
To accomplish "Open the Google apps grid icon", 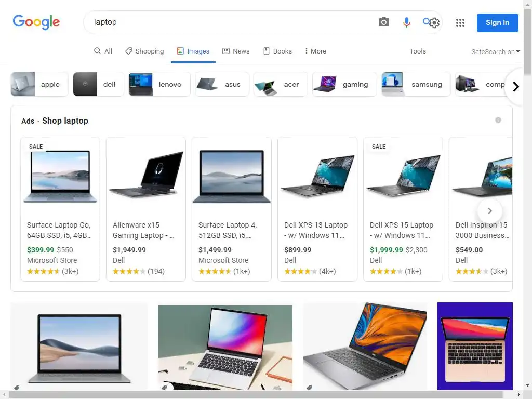I will [x=460, y=23].
